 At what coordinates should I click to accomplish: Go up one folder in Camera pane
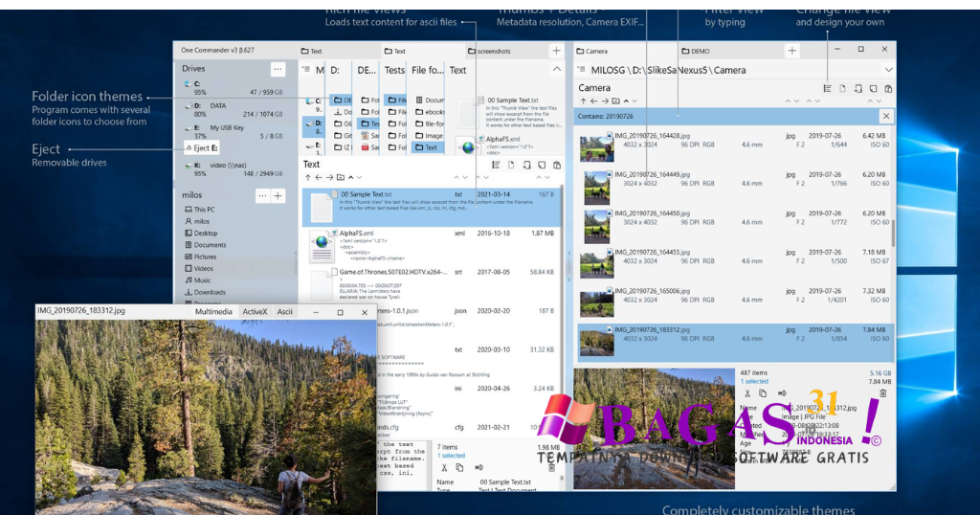583,101
